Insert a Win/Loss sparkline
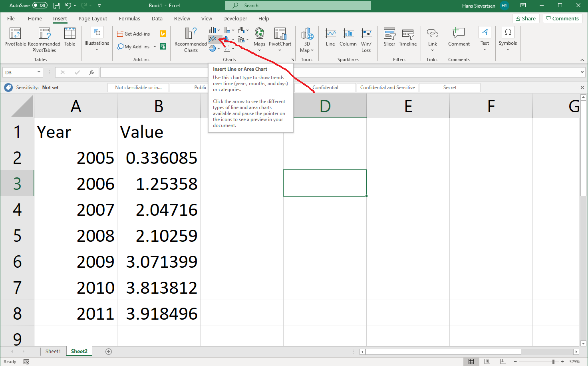This screenshot has width=588, height=366. click(366, 40)
